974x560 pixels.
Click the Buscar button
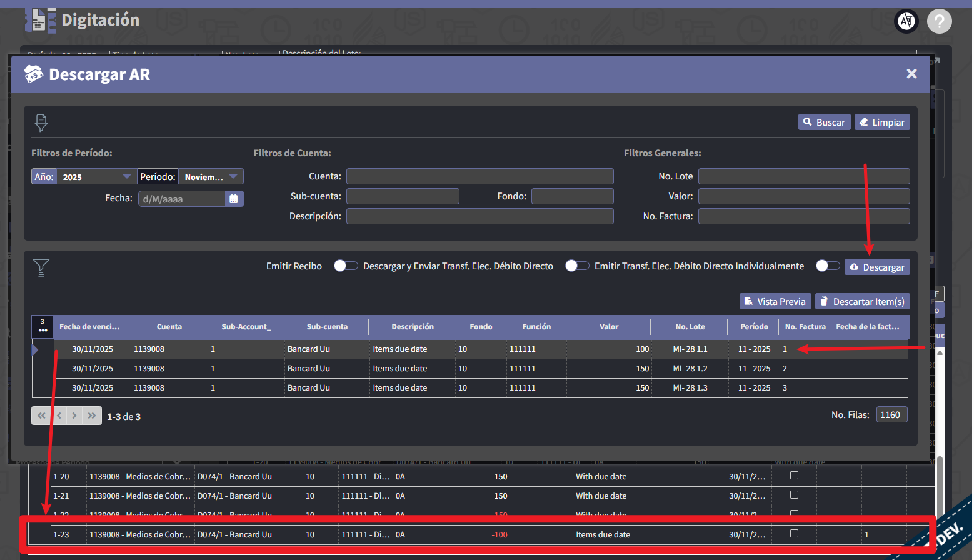pyautogui.click(x=823, y=122)
